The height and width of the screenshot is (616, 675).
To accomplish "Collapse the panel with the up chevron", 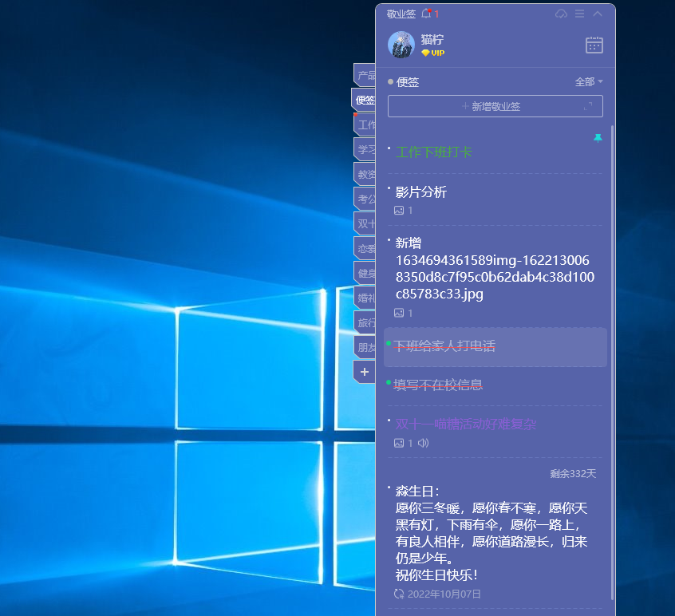I will [598, 14].
